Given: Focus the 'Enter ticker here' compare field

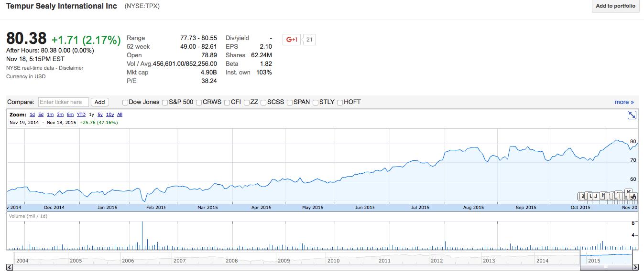Looking at the screenshot, I should (63, 102).
